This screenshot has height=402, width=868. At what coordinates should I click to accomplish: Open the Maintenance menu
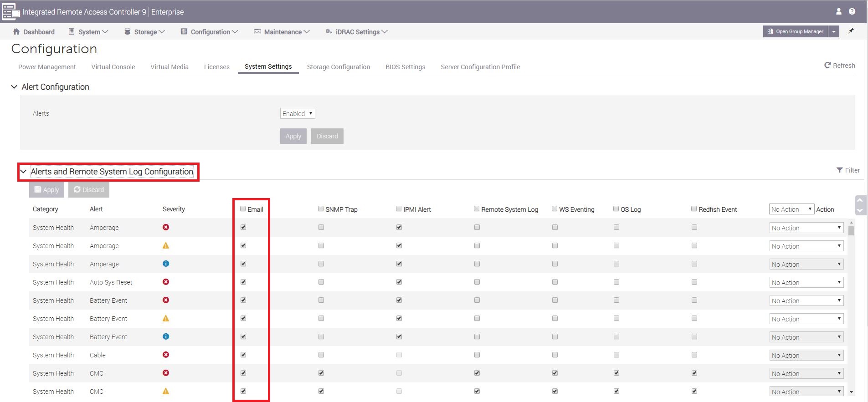coord(282,32)
